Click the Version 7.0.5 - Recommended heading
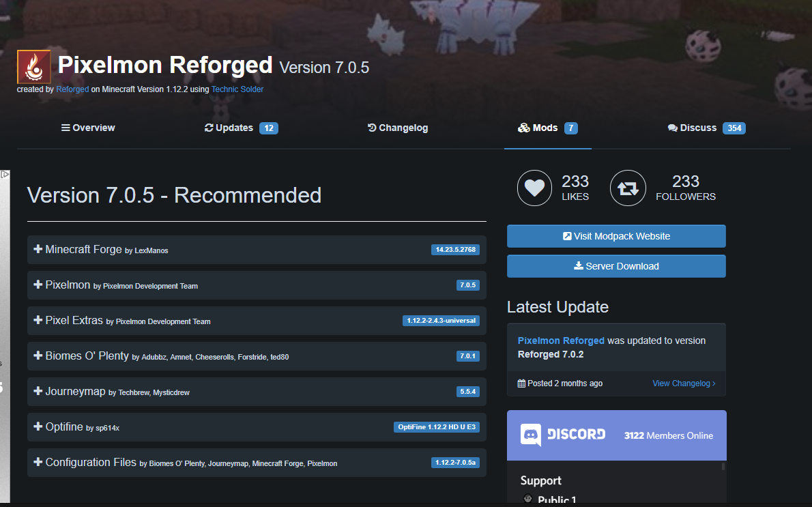This screenshot has width=812, height=507. click(x=174, y=195)
